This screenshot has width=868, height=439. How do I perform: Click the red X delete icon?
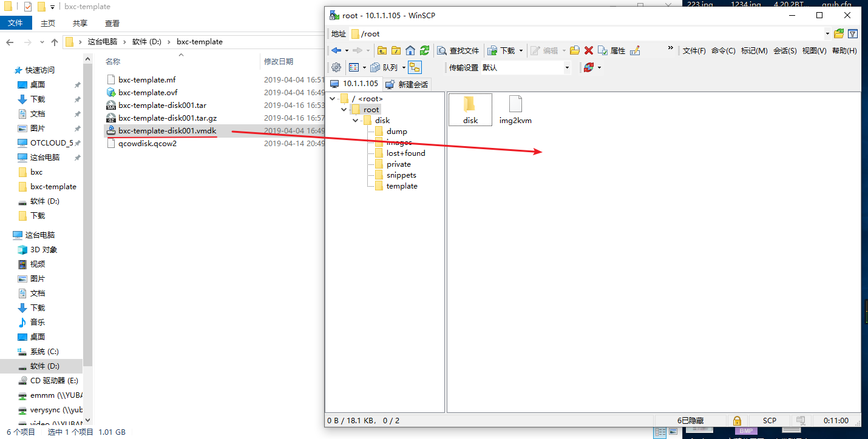point(588,50)
